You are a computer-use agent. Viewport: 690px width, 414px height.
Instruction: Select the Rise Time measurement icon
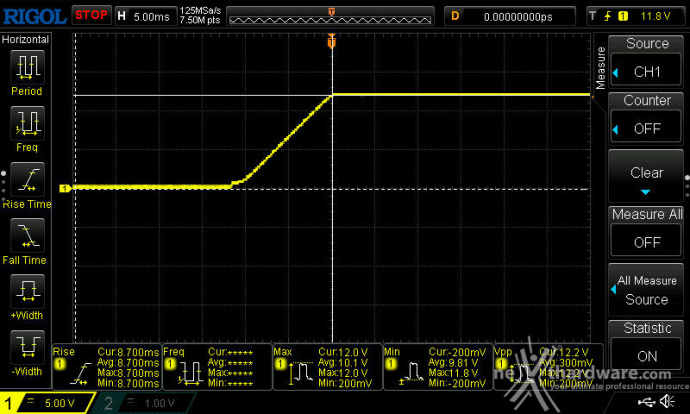(x=27, y=179)
